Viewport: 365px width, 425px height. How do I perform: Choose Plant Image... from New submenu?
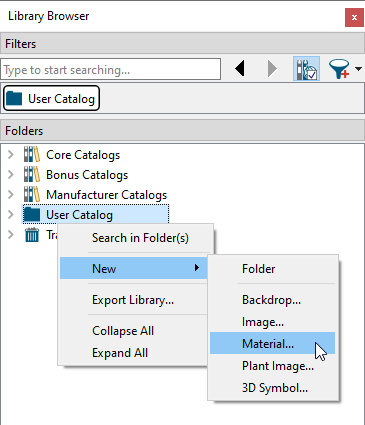pos(272,366)
